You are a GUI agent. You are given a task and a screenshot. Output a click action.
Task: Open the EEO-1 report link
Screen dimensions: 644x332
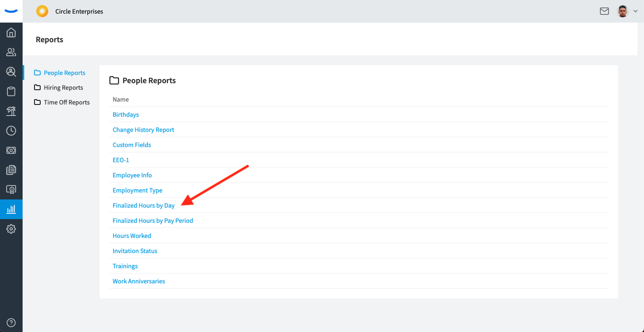tap(121, 160)
